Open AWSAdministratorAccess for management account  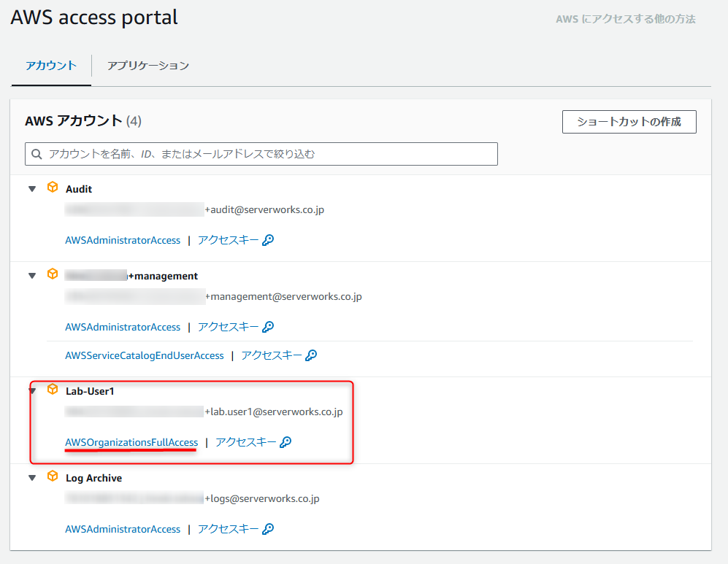[x=123, y=327]
